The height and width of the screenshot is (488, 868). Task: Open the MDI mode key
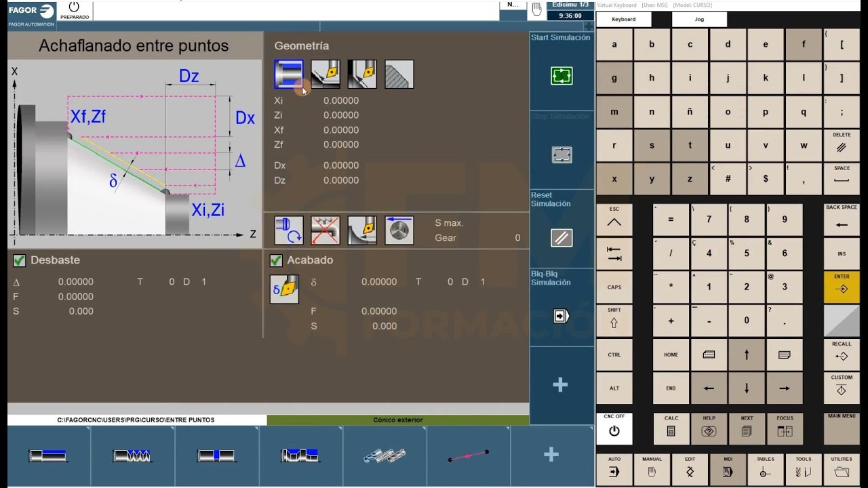[728, 469]
